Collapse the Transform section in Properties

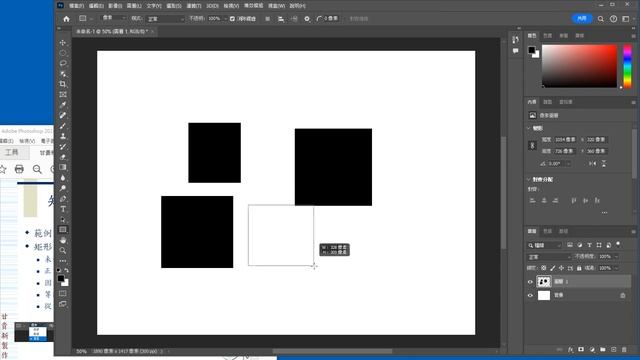(529, 128)
